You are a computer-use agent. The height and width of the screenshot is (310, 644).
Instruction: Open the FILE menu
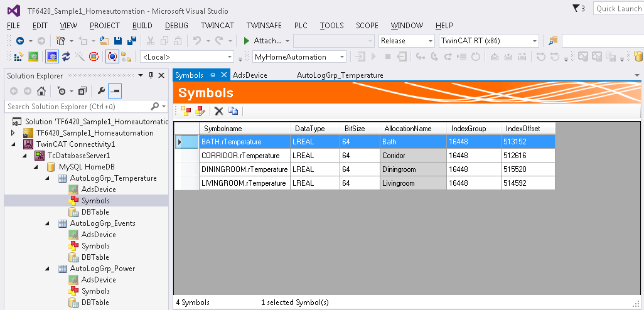point(14,26)
